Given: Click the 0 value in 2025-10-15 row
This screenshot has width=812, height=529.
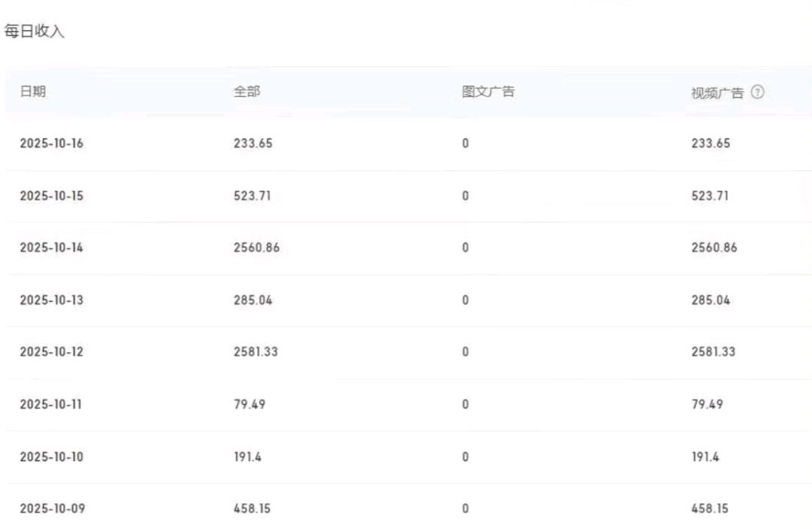Looking at the screenshot, I should coord(465,195).
